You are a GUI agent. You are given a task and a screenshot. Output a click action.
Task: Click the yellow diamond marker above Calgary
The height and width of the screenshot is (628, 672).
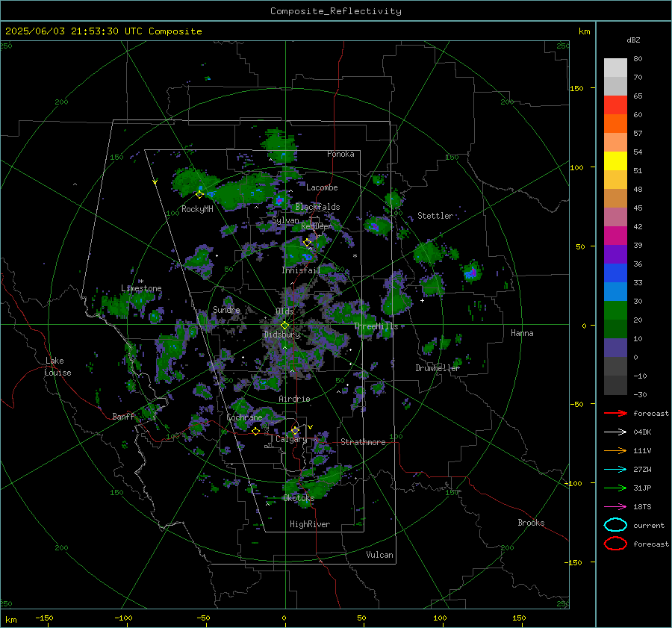[295, 430]
